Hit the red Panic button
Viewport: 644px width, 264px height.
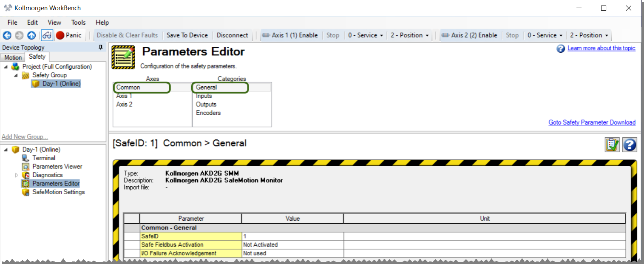click(x=69, y=35)
